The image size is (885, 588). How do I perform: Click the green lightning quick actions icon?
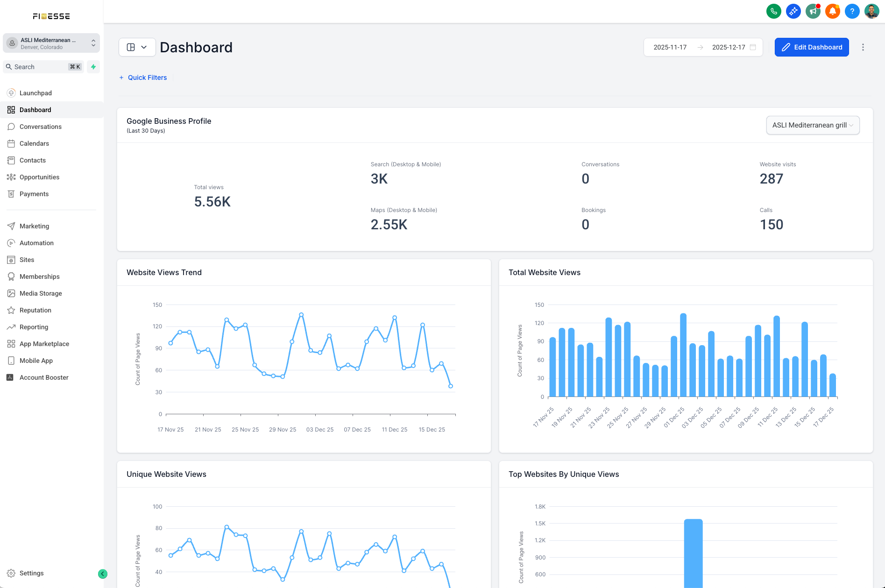tap(93, 67)
